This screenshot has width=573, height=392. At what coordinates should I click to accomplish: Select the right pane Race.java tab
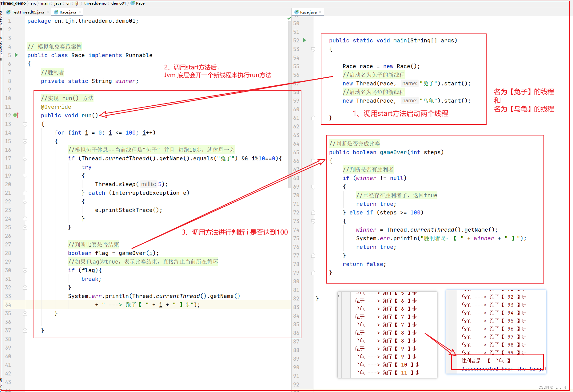coord(308,12)
